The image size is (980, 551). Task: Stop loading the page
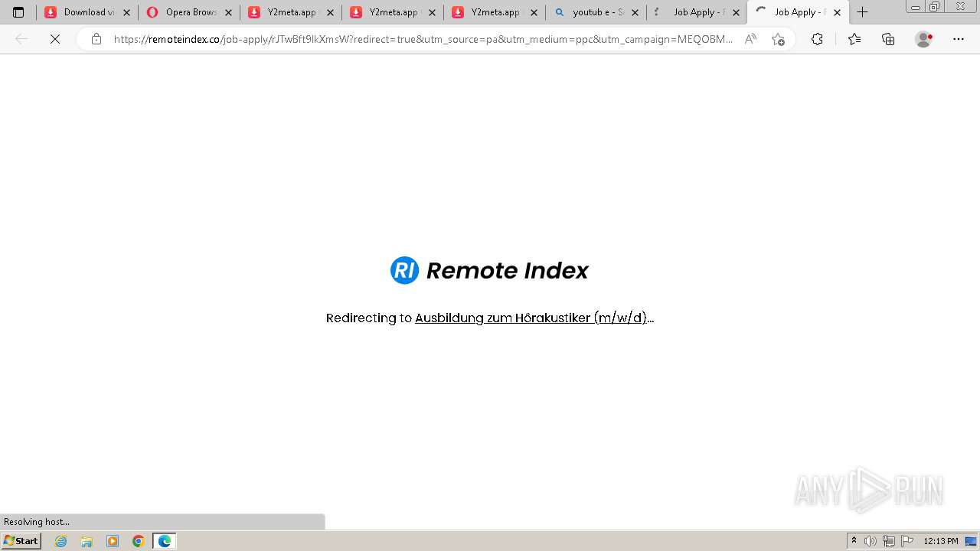coord(55,39)
